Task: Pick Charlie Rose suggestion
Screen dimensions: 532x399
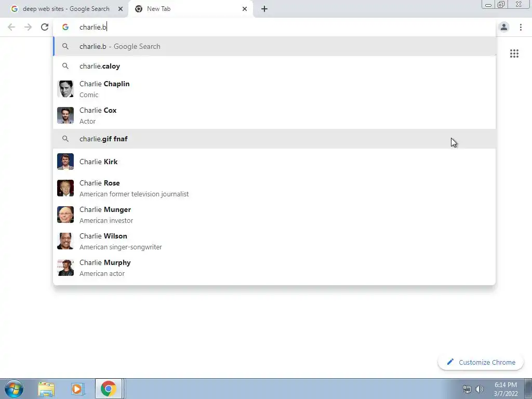Action: point(274,188)
